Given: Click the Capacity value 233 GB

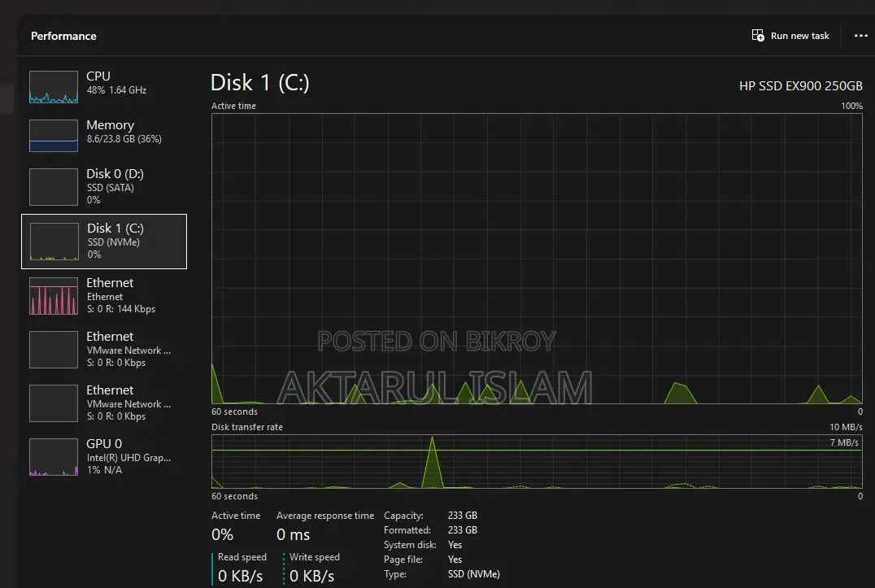Looking at the screenshot, I should (x=462, y=516).
